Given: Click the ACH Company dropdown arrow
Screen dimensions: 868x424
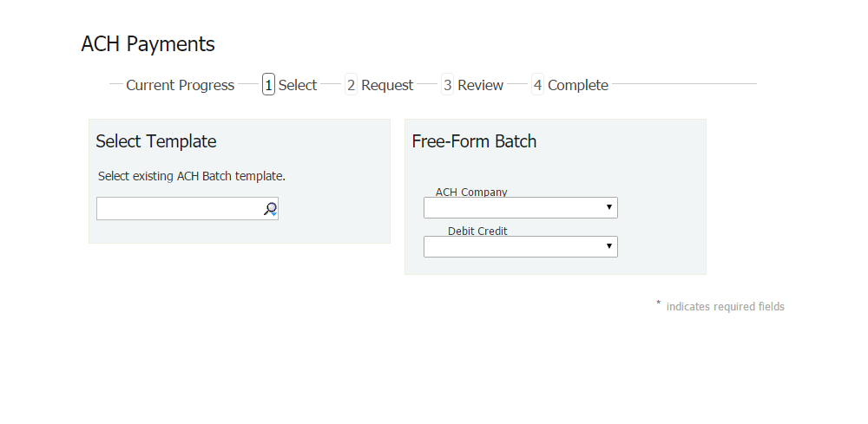Looking at the screenshot, I should (609, 208).
